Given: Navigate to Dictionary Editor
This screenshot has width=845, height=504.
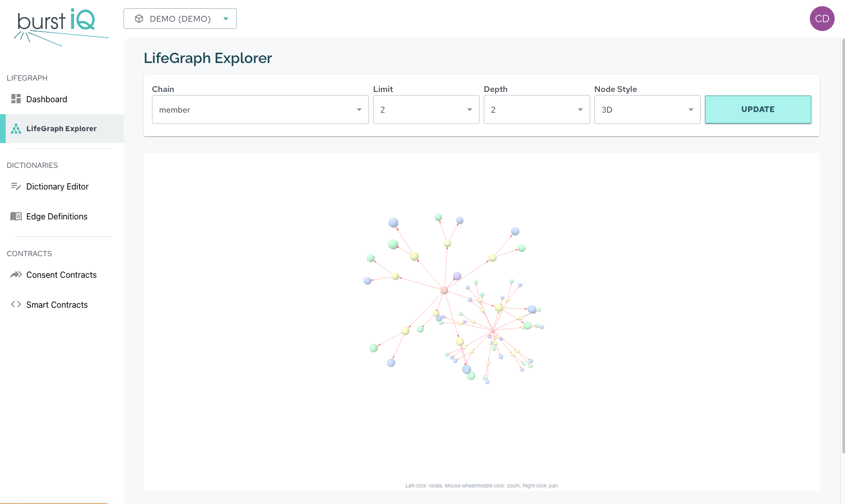Looking at the screenshot, I should [x=57, y=186].
